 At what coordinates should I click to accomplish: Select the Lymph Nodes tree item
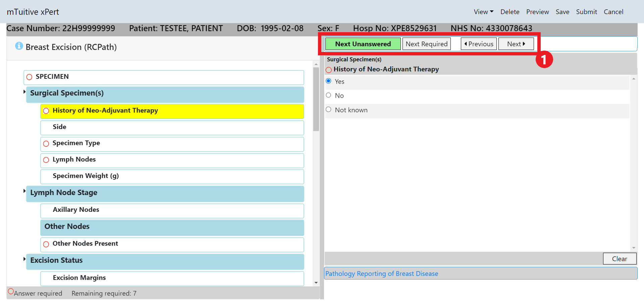(x=172, y=161)
